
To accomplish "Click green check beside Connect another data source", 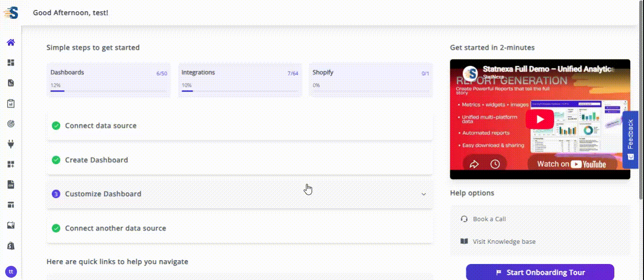I will tap(56, 228).
